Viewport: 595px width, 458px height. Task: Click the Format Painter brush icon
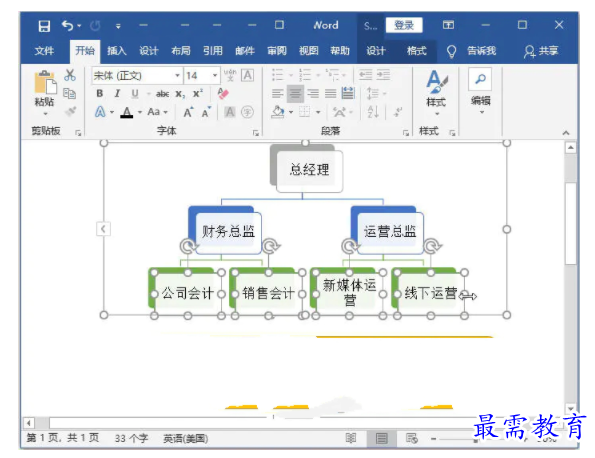point(71,111)
